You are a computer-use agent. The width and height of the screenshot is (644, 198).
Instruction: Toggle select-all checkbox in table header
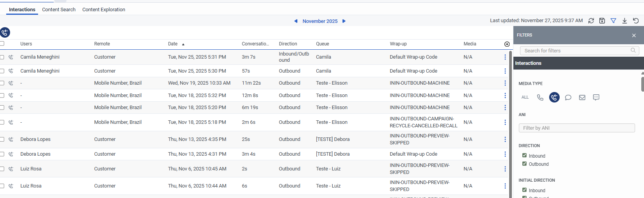[2, 43]
